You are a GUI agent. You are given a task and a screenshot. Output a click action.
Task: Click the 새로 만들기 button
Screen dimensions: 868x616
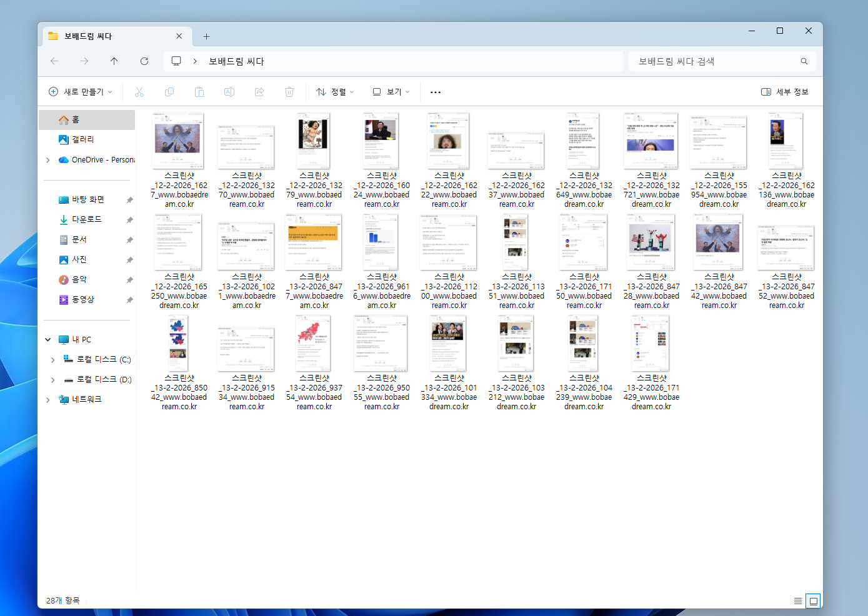81,92
